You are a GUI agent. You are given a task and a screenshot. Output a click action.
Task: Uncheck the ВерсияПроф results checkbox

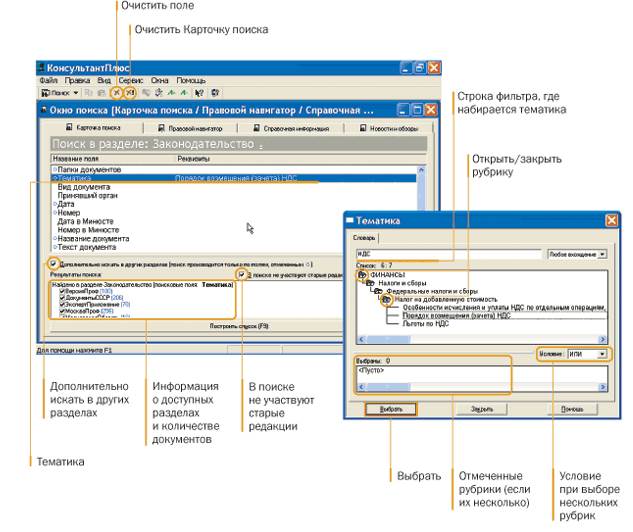62,291
